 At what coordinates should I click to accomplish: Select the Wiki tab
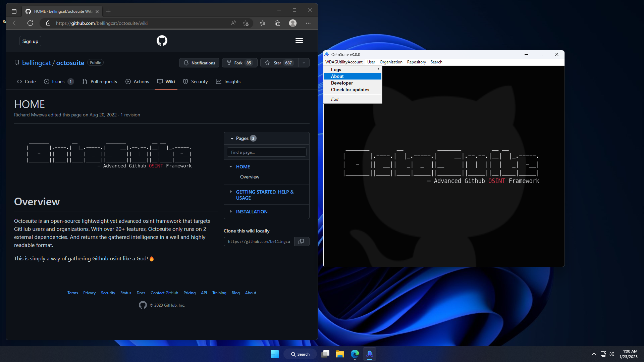tap(166, 82)
